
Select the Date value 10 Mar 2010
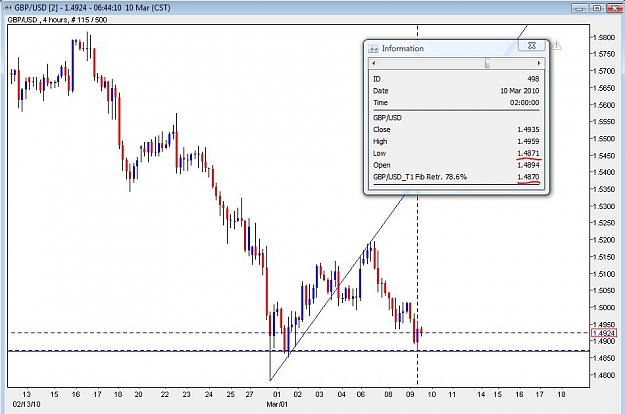(520, 91)
